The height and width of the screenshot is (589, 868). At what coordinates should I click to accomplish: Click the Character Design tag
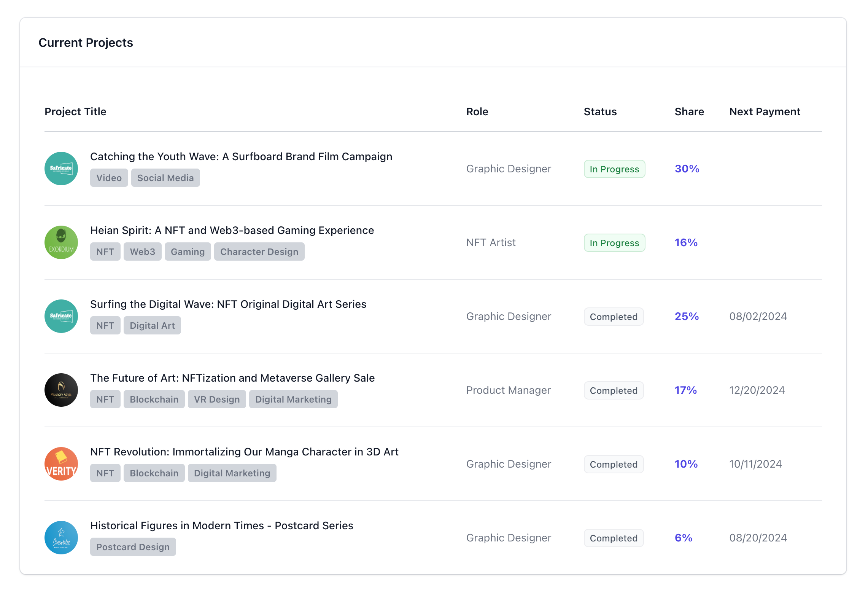pyautogui.click(x=259, y=252)
